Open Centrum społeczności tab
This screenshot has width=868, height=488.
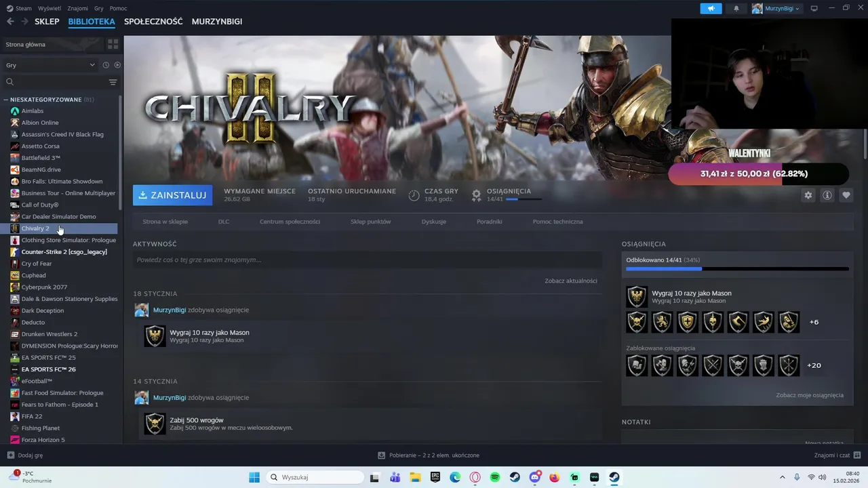290,222
